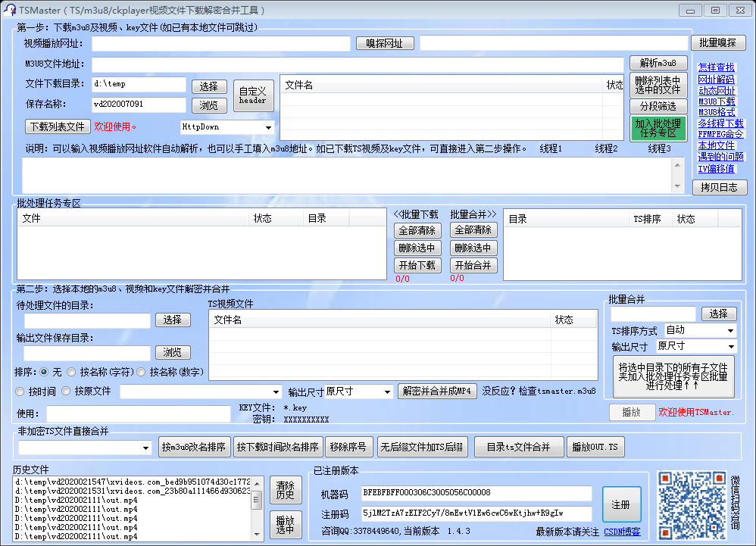Open the 怎样查找 help link
Image resolution: width=756 pixels, height=546 pixels.
[x=716, y=67]
